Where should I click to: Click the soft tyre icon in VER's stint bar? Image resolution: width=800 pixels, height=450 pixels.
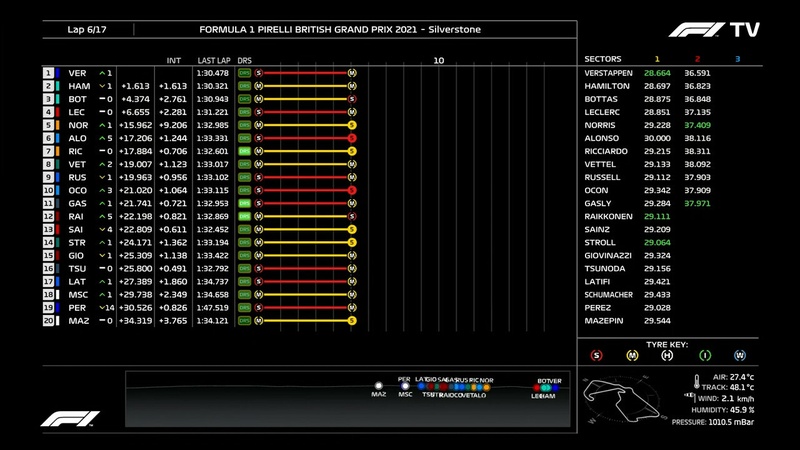(x=259, y=73)
